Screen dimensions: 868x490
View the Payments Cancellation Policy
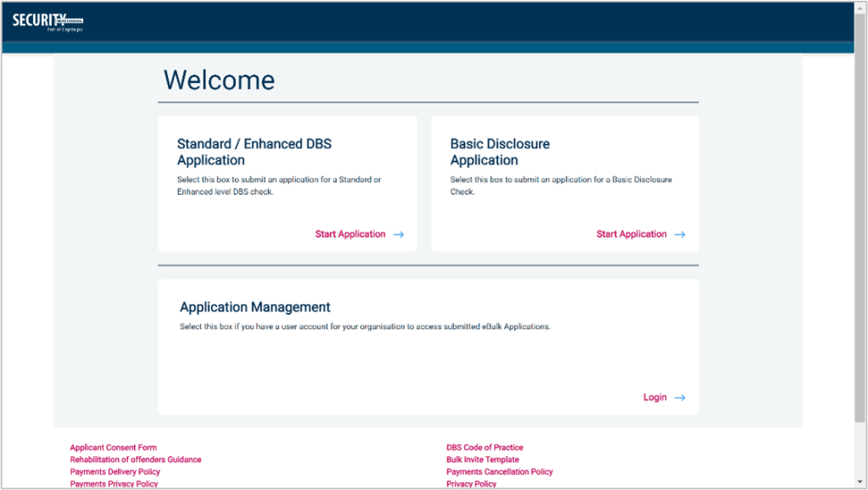coord(499,471)
